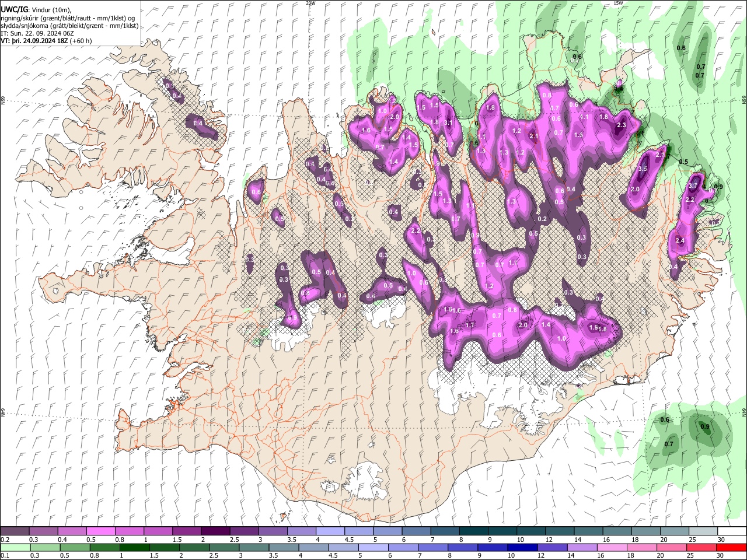Click the 15W longitude label at top
This screenshot has width=747, height=560.
(x=618, y=3)
